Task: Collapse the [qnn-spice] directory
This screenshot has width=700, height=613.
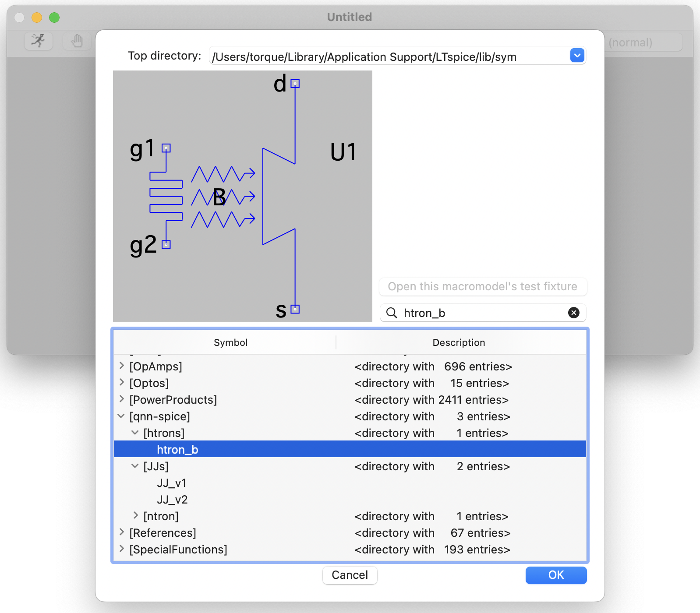Action: (121, 416)
